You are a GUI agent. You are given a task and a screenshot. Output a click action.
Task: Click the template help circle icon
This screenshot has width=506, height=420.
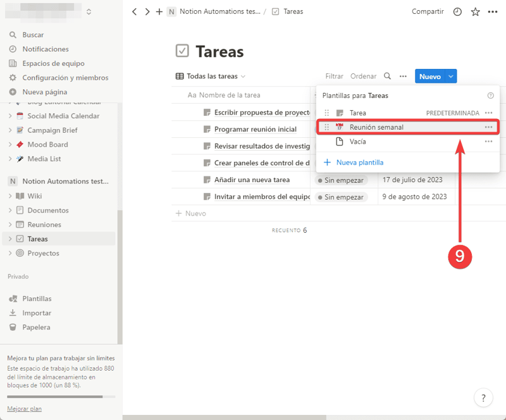pyautogui.click(x=490, y=96)
